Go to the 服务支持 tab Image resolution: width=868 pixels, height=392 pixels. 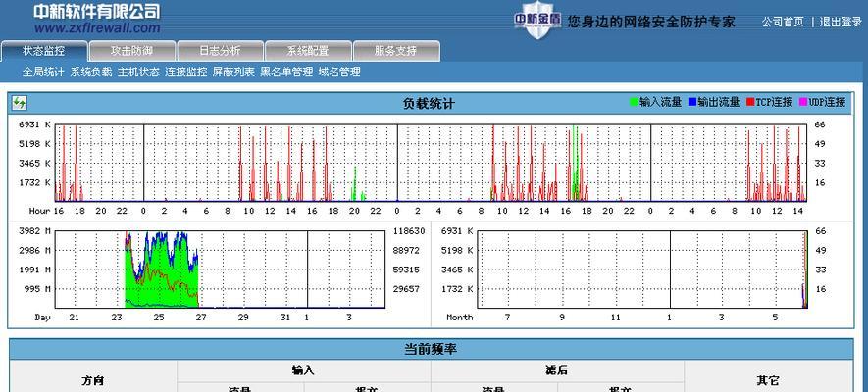(396, 51)
